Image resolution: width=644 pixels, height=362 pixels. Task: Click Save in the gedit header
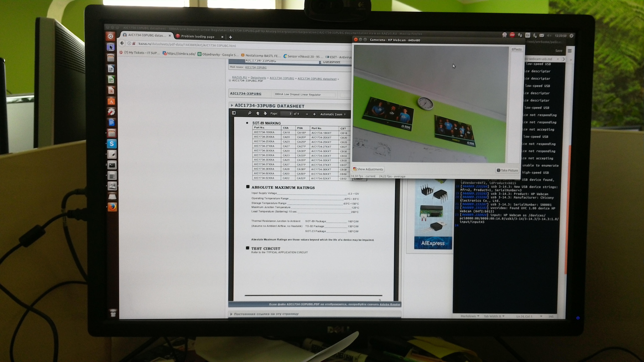click(x=559, y=51)
